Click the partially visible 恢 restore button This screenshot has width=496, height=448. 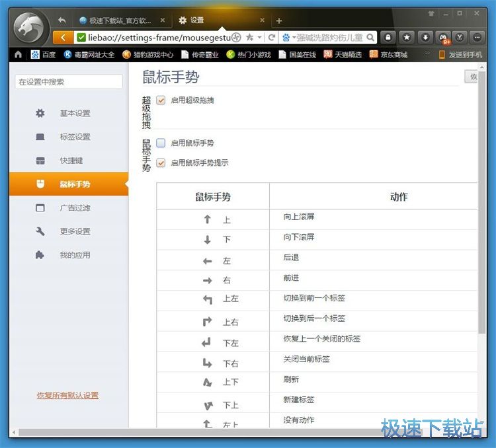point(472,77)
